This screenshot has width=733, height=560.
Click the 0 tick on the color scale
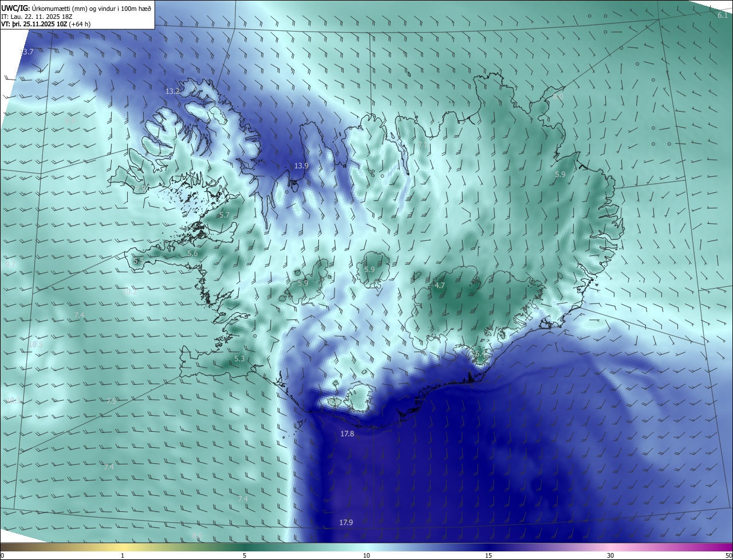pos(2,555)
